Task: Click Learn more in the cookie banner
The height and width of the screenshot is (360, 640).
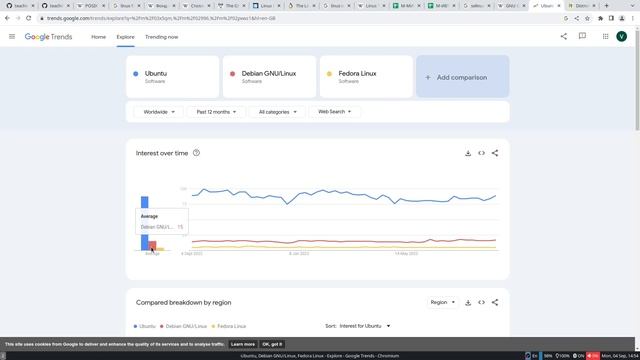Action: point(243,344)
